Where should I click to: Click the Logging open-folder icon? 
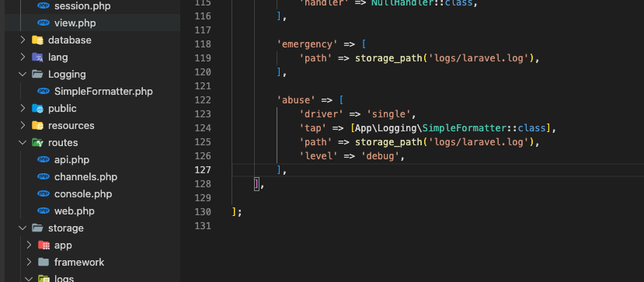click(37, 75)
